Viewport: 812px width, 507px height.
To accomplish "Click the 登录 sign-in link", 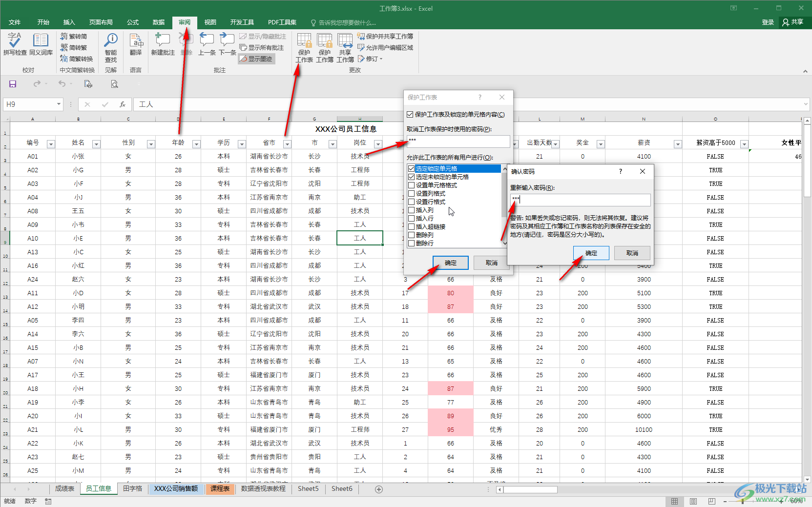I will click(x=768, y=22).
